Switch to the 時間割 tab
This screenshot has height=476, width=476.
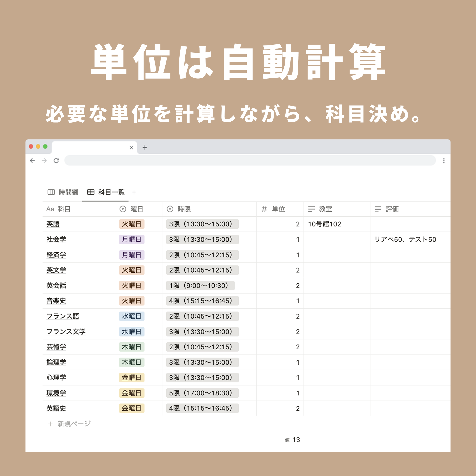pos(68,192)
